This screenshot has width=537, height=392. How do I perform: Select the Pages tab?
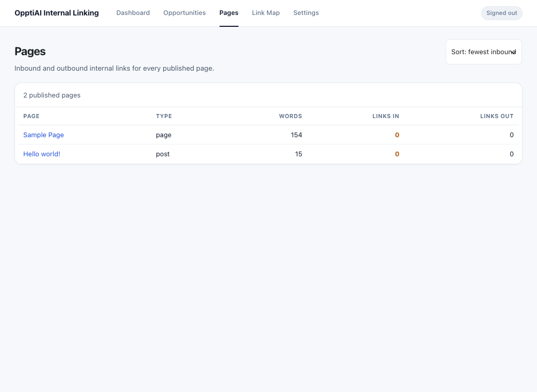click(229, 13)
